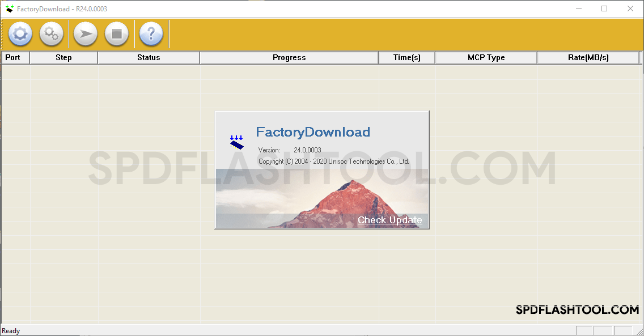This screenshot has height=336, width=644.
Task: Select the Progress column header
Action: point(289,57)
